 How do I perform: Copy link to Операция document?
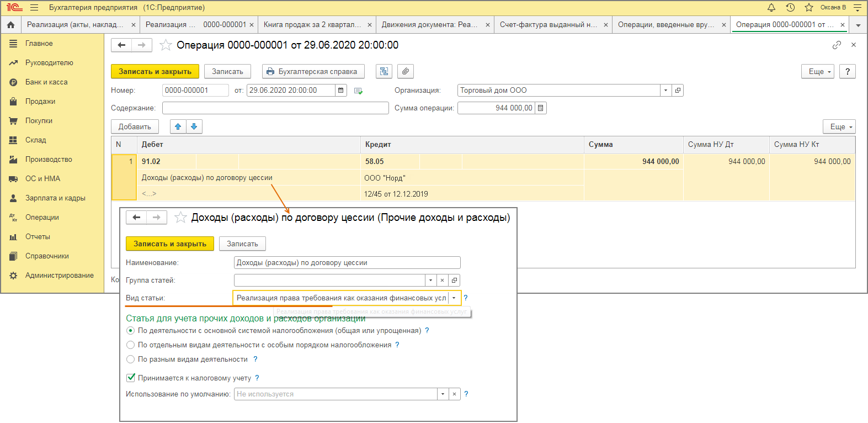(x=837, y=45)
